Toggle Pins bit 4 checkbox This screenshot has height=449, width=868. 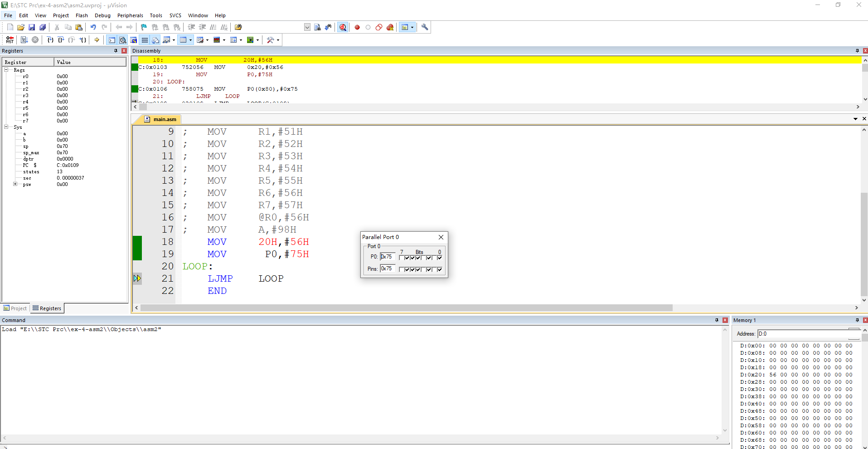coord(418,269)
